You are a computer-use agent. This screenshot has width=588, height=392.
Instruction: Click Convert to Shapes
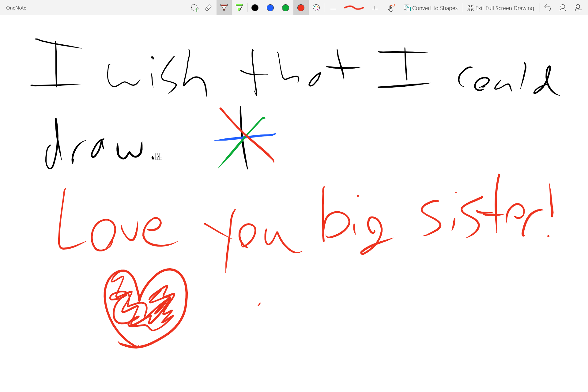[431, 8]
